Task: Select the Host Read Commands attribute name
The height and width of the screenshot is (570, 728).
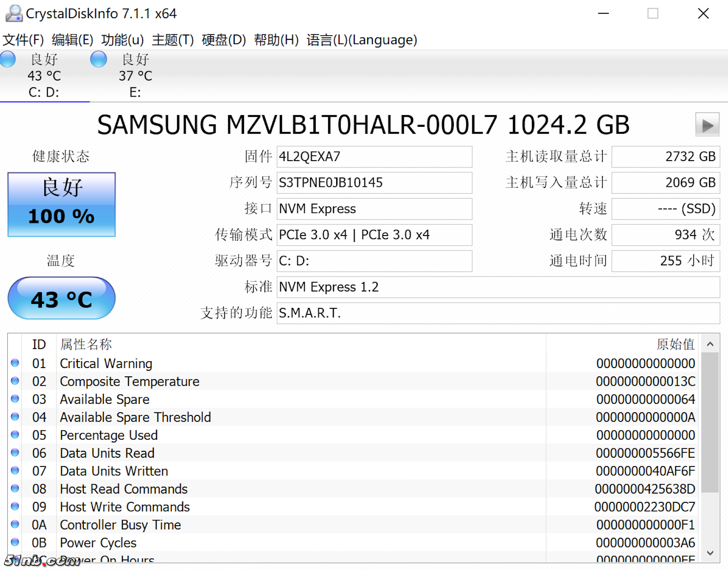Action: (124, 489)
